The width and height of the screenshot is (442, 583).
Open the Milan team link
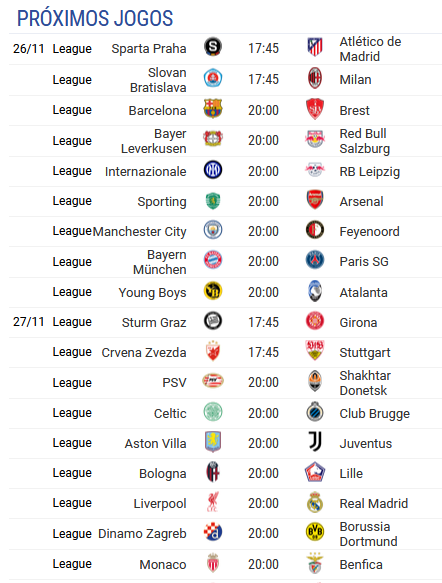click(x=355, y=80)
